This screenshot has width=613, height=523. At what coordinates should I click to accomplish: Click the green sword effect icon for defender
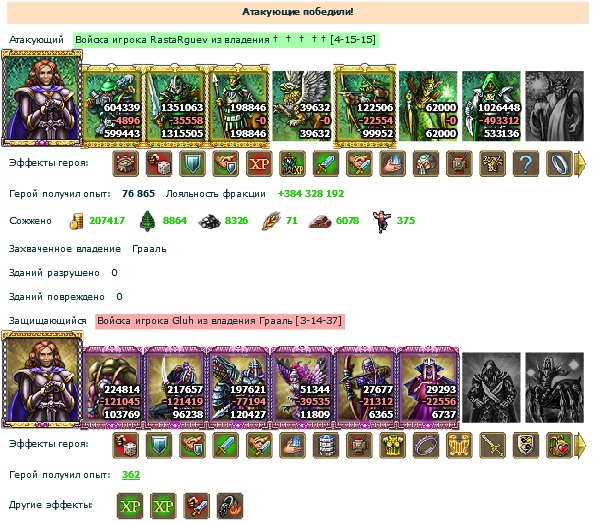[x=226, y=445]
